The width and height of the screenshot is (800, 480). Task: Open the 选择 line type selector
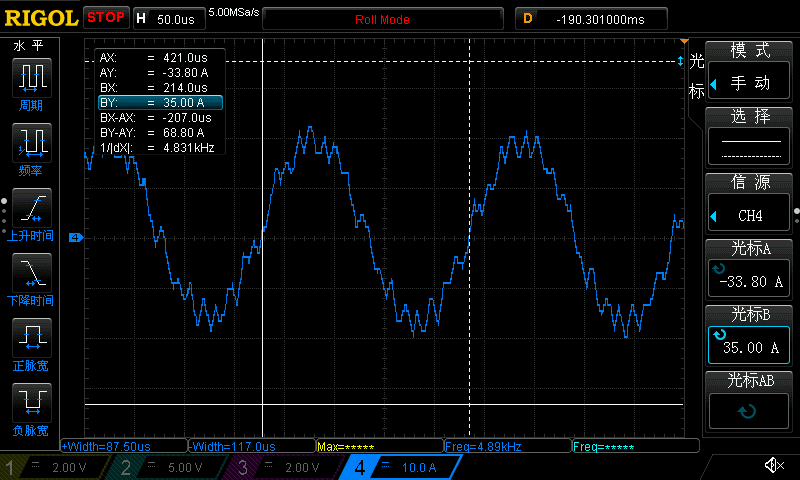[x=748, y=146]
